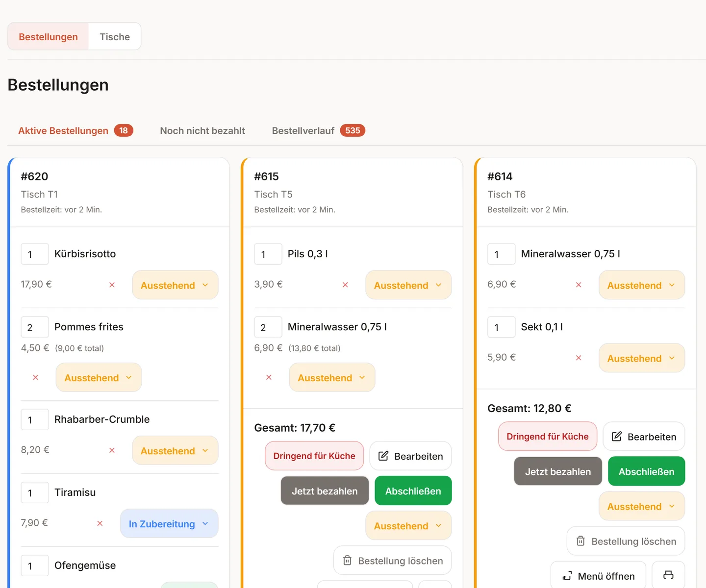Click Kürbisrisotto quantity field

point(35,254)
